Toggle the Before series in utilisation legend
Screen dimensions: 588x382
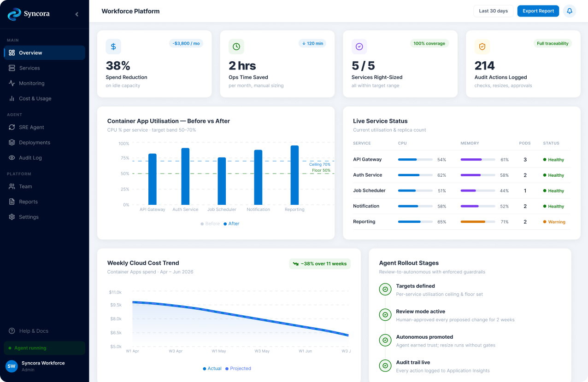[211, 224]
